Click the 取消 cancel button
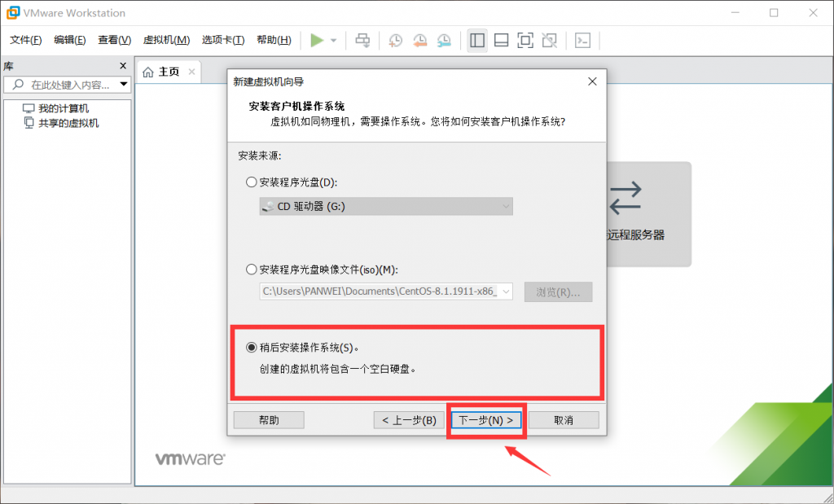This screenshot has height=504, width=834. (564, 420)
